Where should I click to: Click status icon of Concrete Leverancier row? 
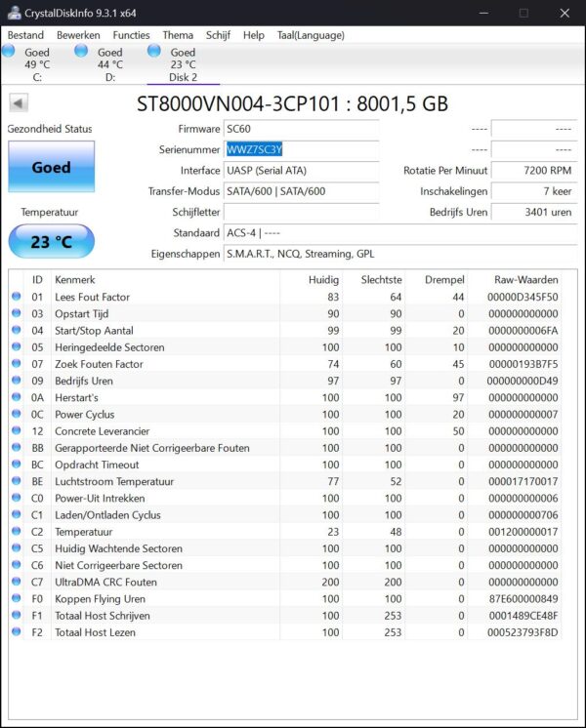coord(17,430)
